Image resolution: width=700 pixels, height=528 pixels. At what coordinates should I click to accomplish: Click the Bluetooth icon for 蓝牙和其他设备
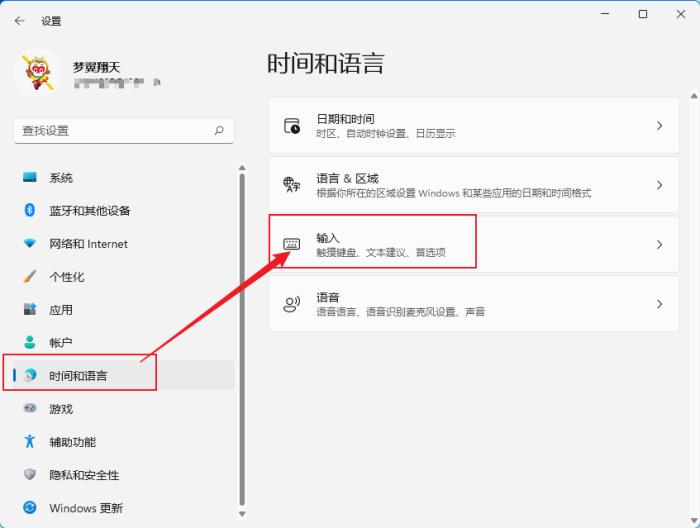(x=30, y=211)
